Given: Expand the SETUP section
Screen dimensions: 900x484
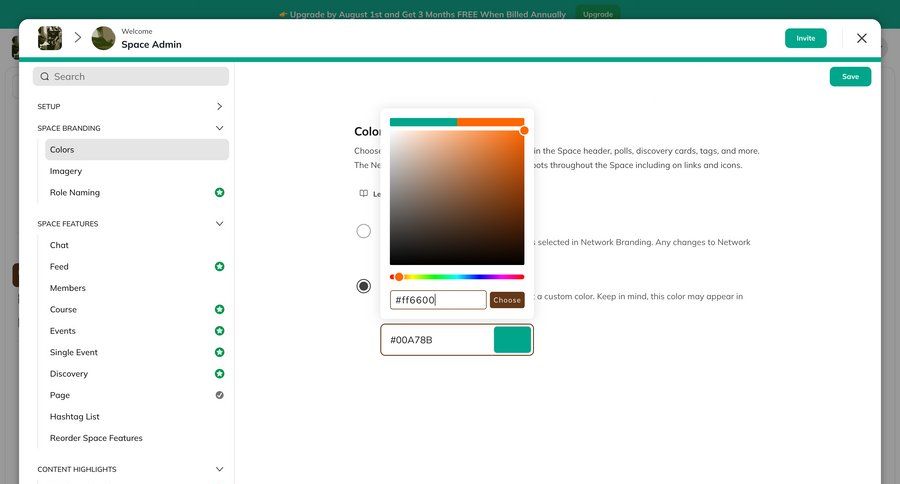Looking at the screenshot, I should [131, 106].
